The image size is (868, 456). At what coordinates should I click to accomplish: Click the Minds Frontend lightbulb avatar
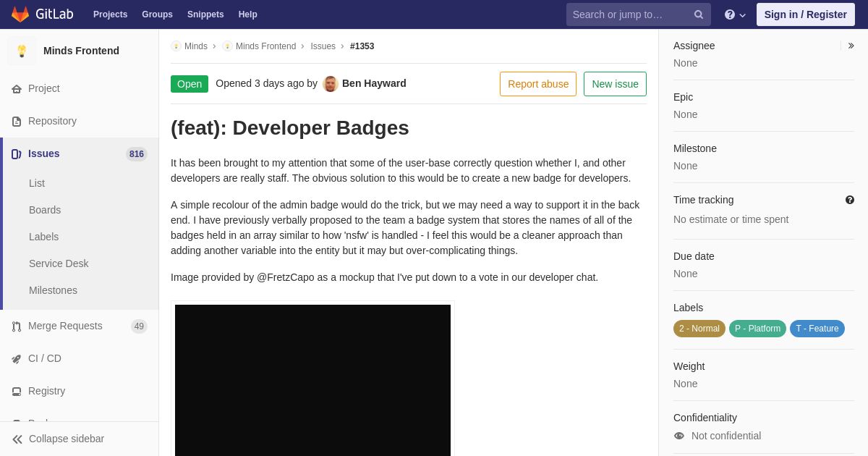coord(22,51)
